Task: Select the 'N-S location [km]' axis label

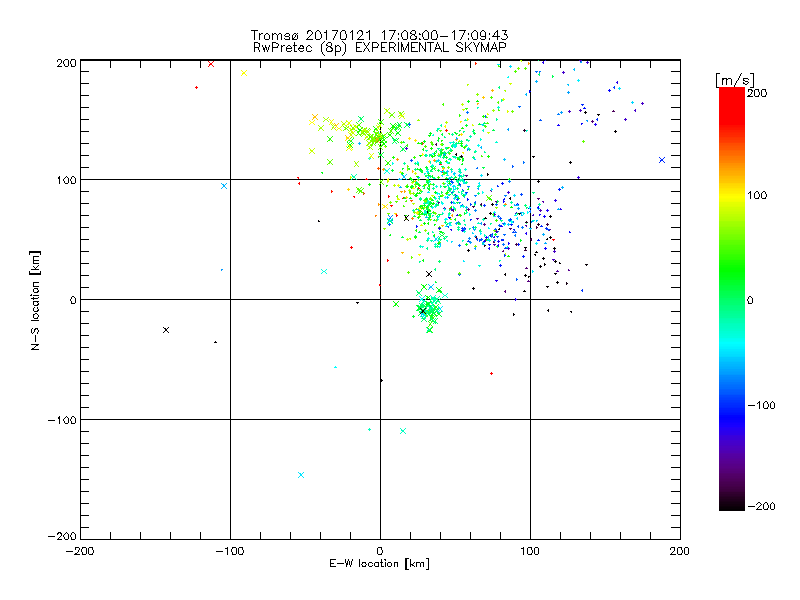Action: (x=35, y=301)
